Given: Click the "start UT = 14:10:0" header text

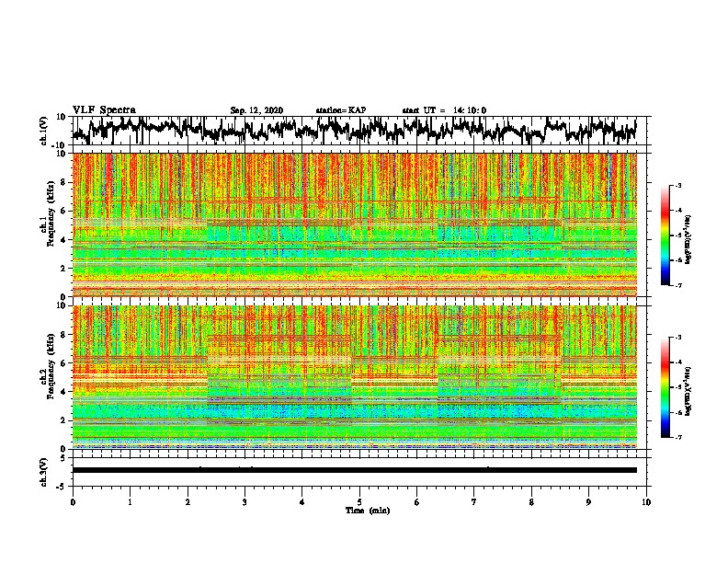Looking at the screenshot, I should (x=444, y=110).
